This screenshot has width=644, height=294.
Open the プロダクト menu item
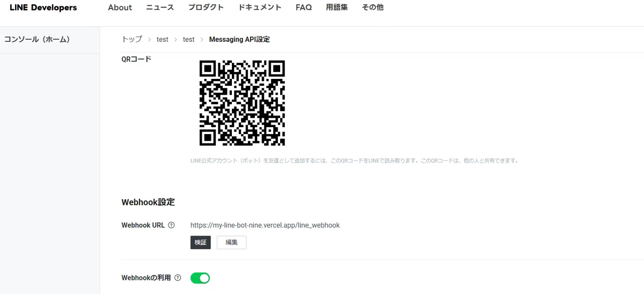tap(206, 8)
